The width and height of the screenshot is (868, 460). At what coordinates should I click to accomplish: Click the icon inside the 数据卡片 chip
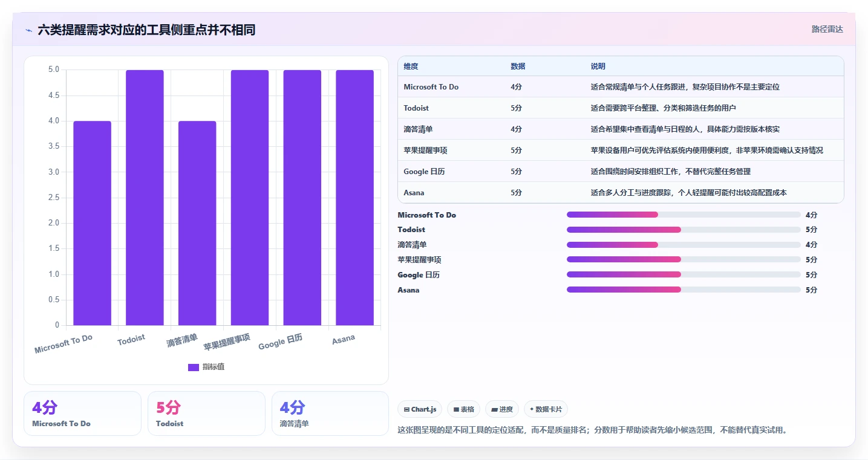(x=532, y=409)
